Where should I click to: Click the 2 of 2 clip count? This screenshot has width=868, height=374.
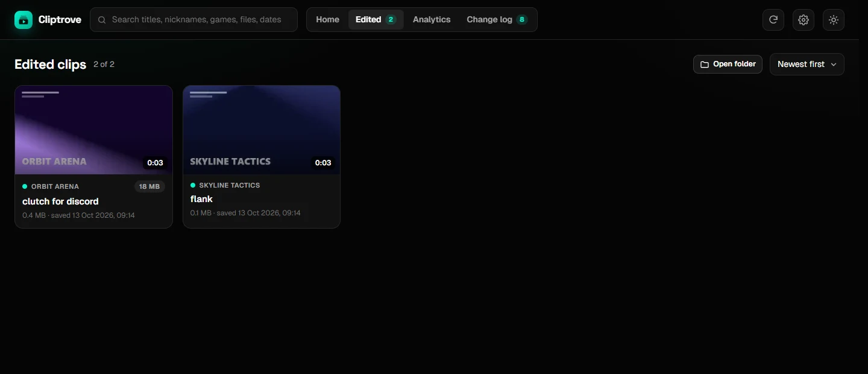[104, 65]
